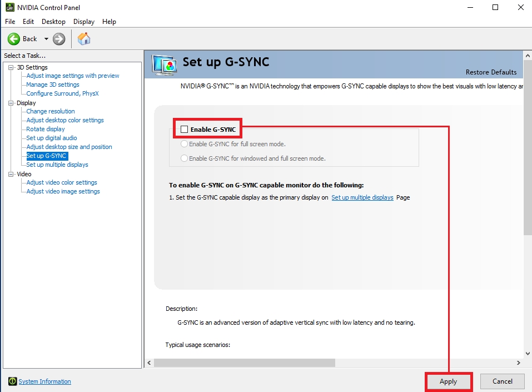This screenshot has height=392, width=532.
Task: Click the System Information icon
Action: pyautogui.click(x=12, y=381)
